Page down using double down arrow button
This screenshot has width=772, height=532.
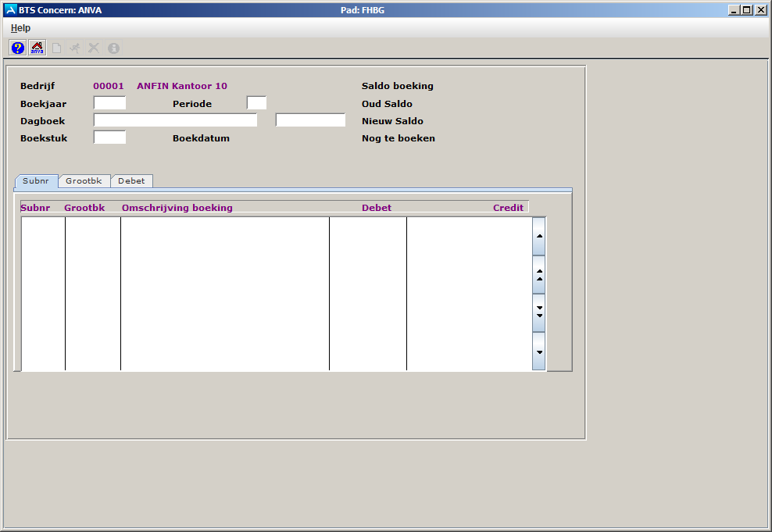(x=539, y=312)
